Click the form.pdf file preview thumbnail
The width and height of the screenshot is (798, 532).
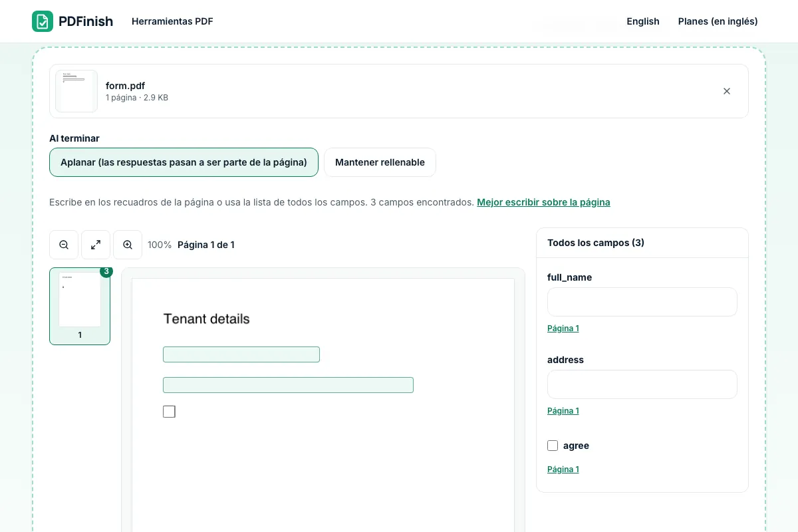pyautogui.click(x=76, y=91)
